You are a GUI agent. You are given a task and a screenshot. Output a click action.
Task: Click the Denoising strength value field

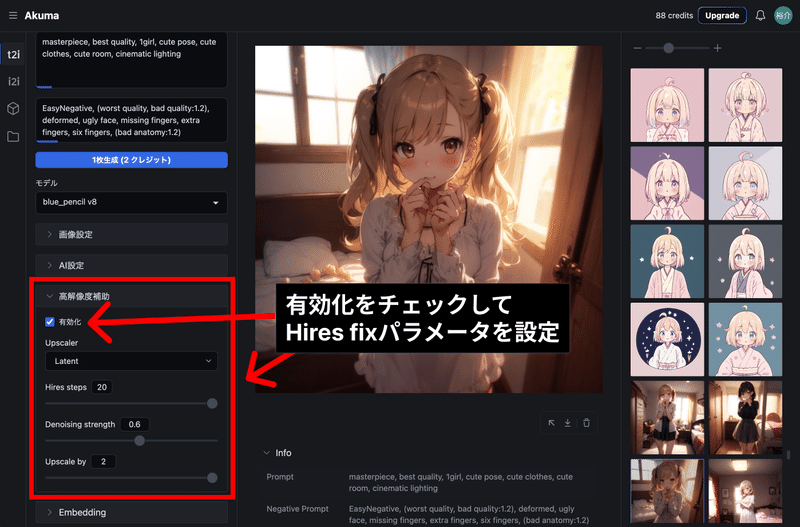(135, 424)
